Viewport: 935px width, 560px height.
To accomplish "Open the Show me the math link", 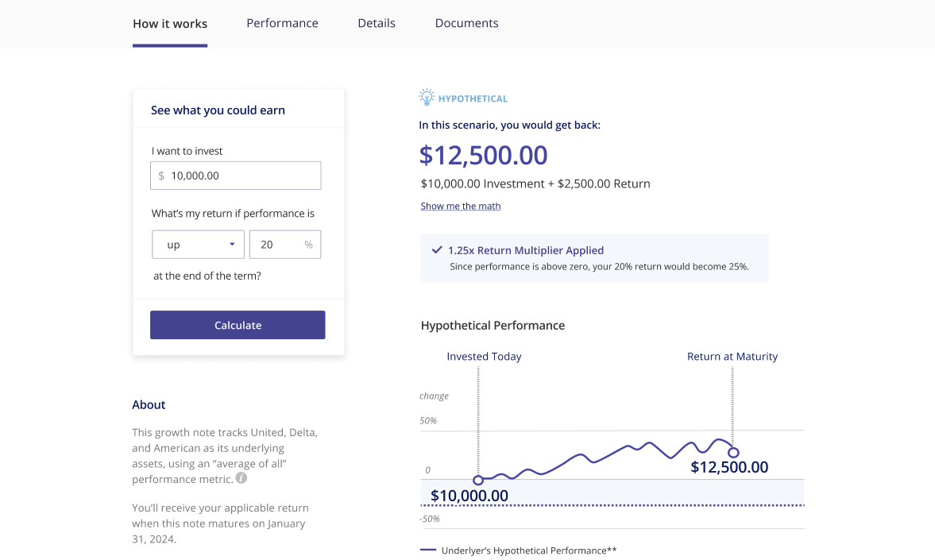I will pyautogui.click(x=460, y=206).
